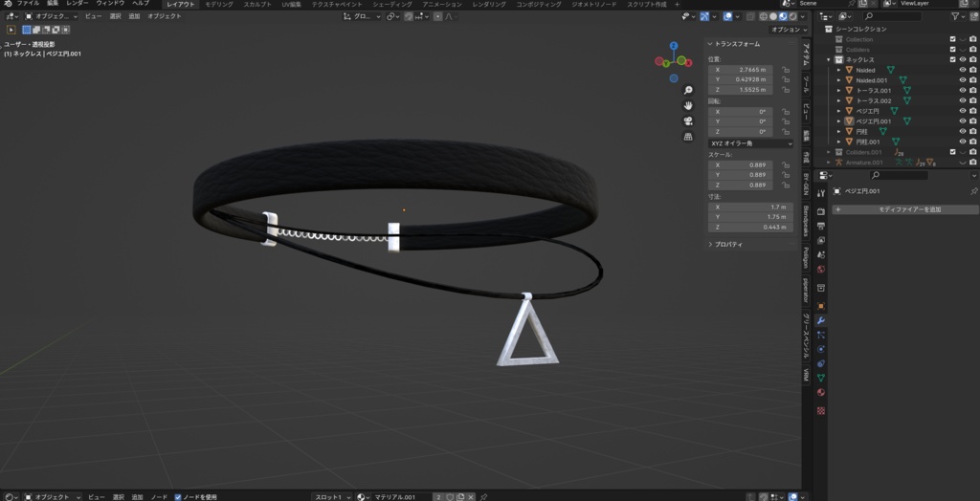The width and height of the screenshot is (980, 501).
Task: Open the Blender logo app menu
Action: (8, 4)
